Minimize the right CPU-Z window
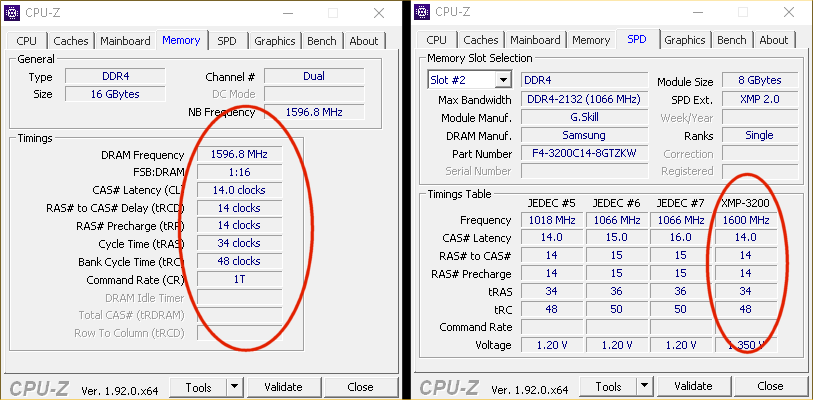 [698, 12]
